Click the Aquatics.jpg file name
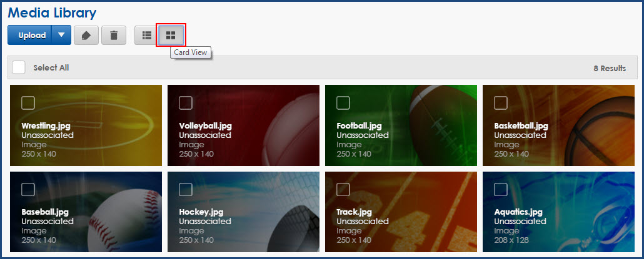This screenshot has height=259, width=644. pyautogui.click(x=518, y=212)
